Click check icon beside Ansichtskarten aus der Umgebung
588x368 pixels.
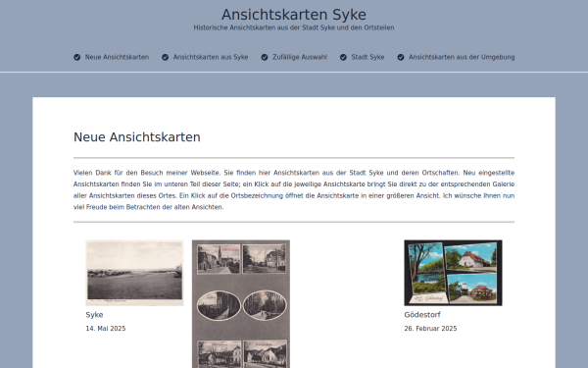[401, 57]
